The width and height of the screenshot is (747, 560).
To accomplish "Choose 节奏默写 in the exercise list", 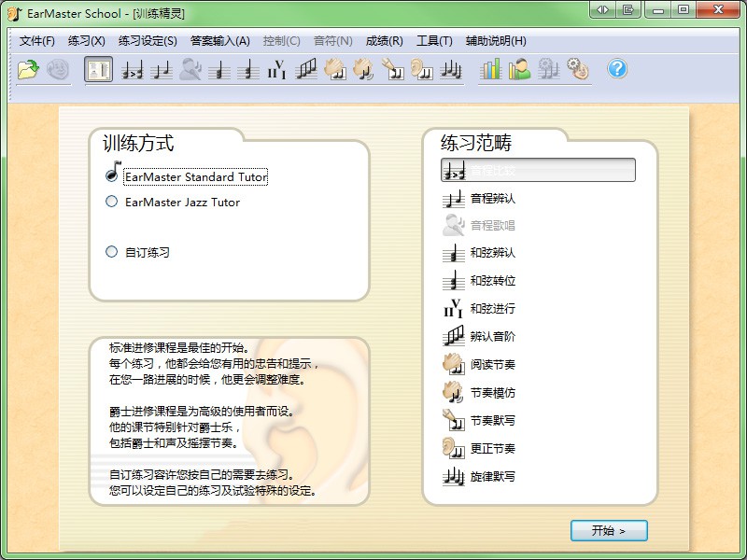I will [479, 420].
